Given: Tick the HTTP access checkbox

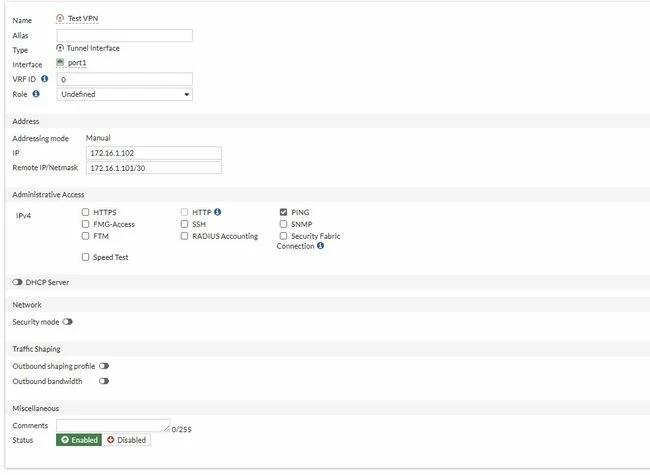Looking at the screenshot, I should 184,212.
